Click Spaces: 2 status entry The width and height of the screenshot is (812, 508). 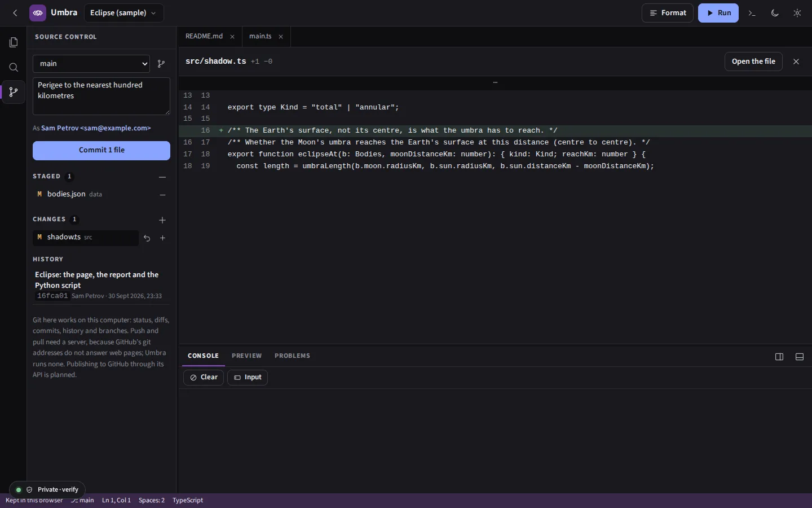tap(152, 501)
